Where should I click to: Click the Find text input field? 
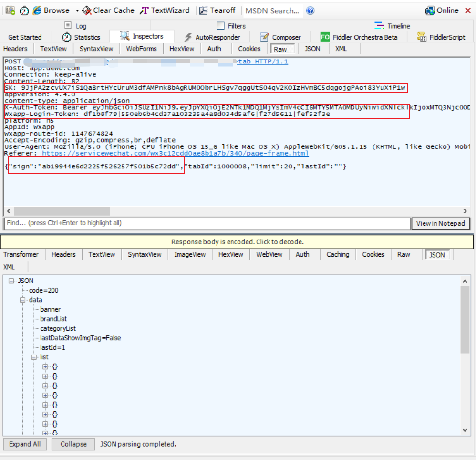tap(207, 223)
